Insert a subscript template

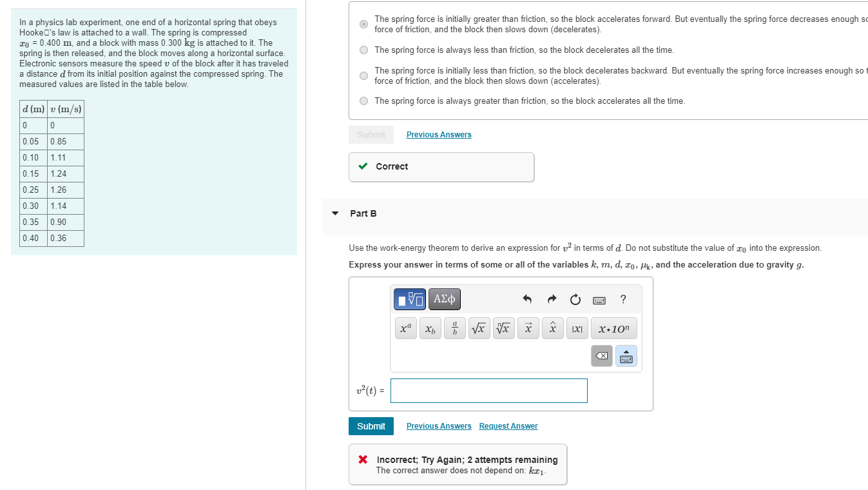430,328
